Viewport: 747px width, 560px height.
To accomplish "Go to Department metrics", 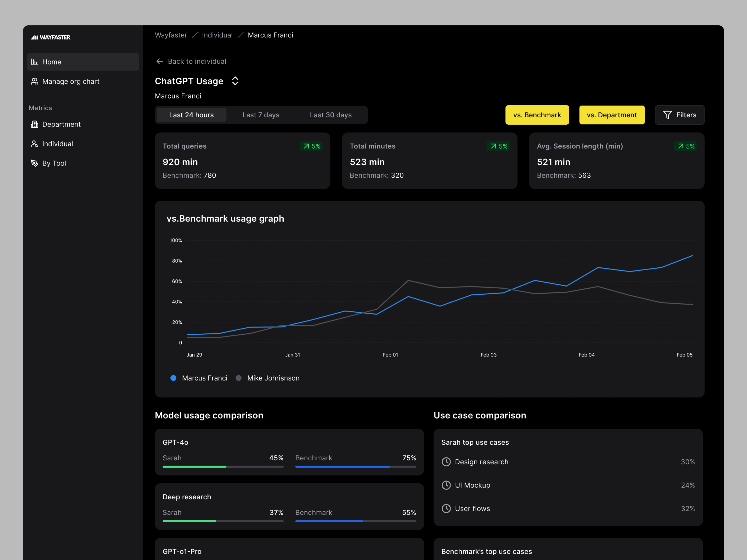I will click(x=83, y=124).
